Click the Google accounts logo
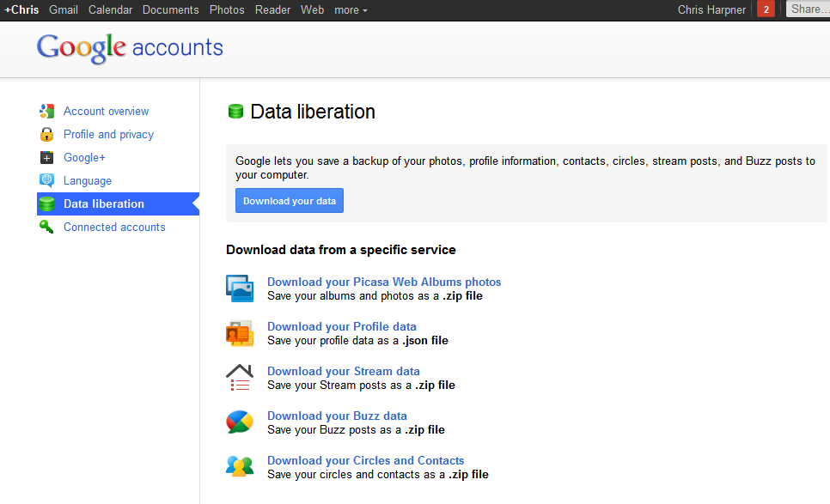The width and height of the screenshot is (830, 504). pos(131,48)
